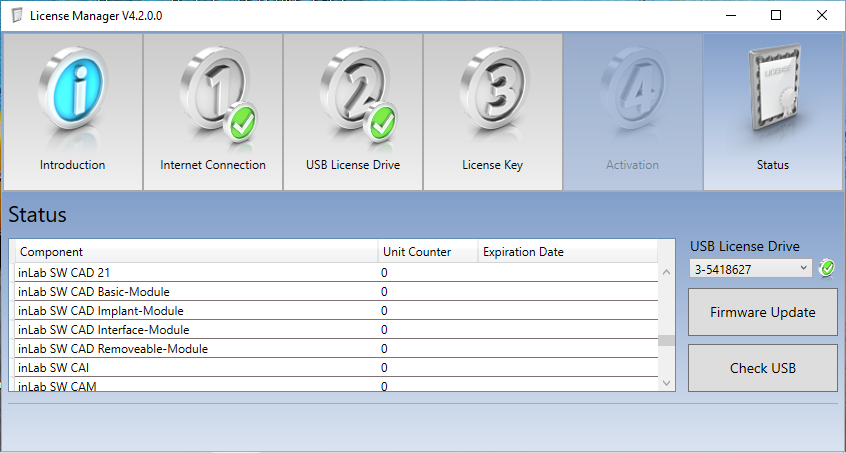The image size is (846, 453).
Task: Select the row 'inLab SW CAM'
Action: [x=337, y=385]
